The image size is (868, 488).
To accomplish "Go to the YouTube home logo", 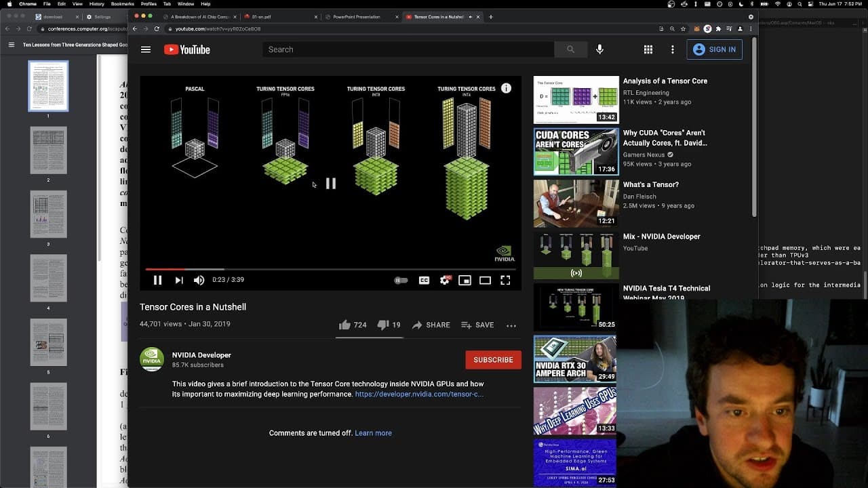I will click(187, 49).
